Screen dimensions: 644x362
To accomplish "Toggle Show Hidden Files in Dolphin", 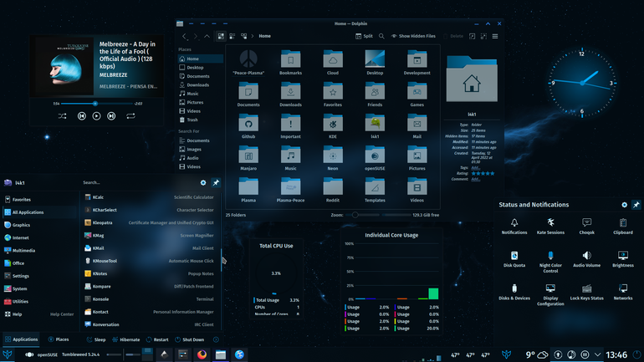I will point(413,36).
